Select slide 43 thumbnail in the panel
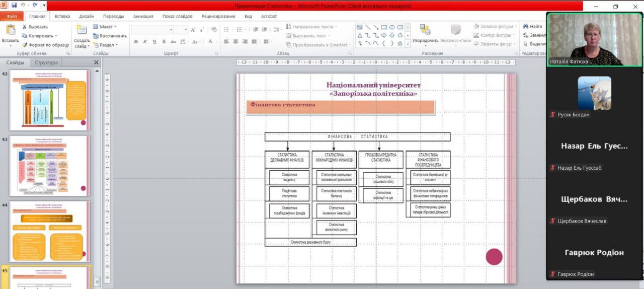644x289 pixels. tap(49, 166)
